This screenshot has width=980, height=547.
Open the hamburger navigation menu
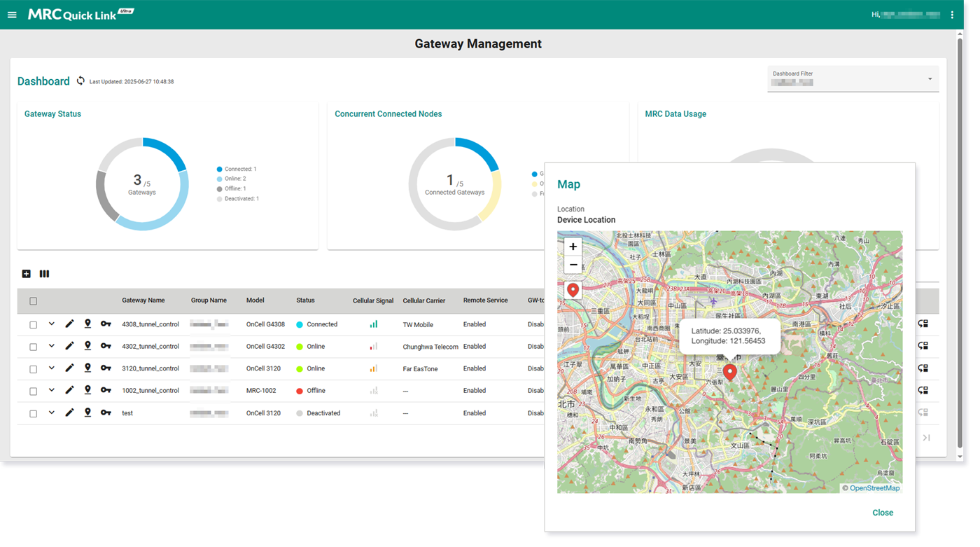point(12,15)
